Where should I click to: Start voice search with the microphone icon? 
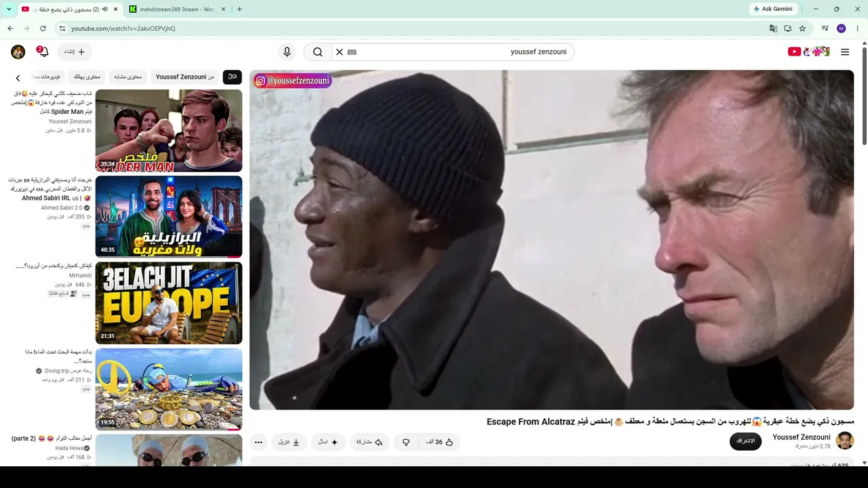[287, 52]
